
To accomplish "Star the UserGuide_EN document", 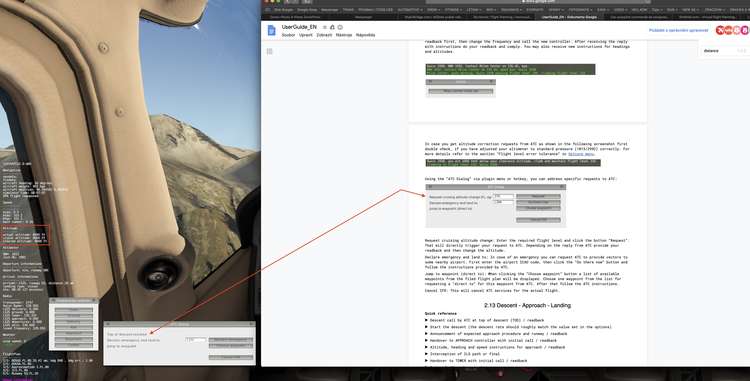I will pyautogui.click(x=325, y=27).
